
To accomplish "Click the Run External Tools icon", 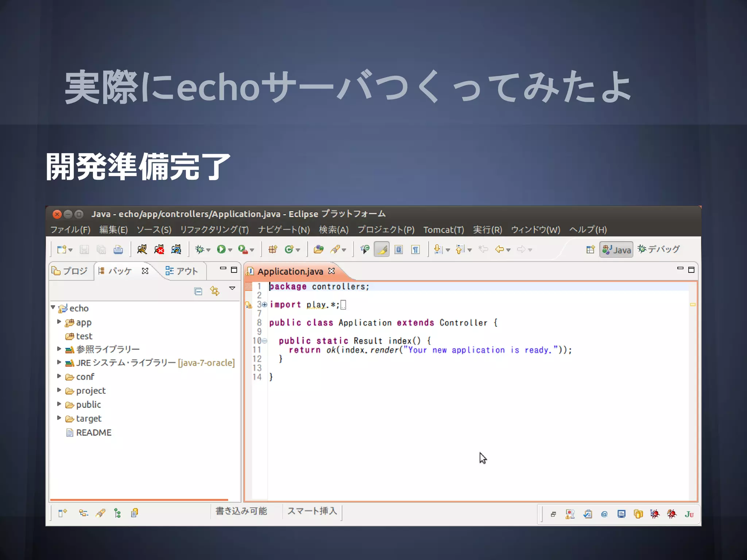I will click(243, 249).
